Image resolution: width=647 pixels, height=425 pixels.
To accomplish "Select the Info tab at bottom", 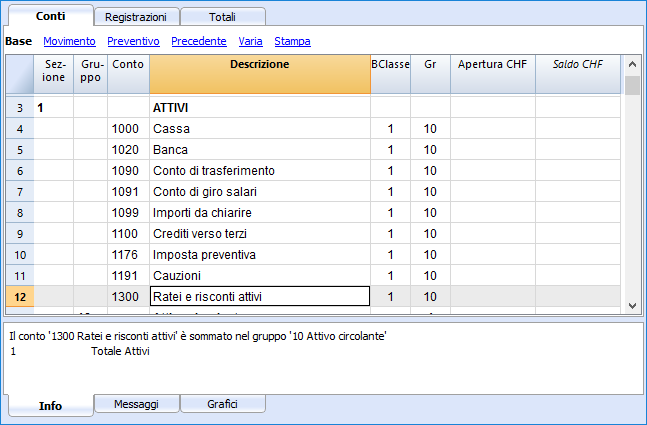I will [51, 406].
